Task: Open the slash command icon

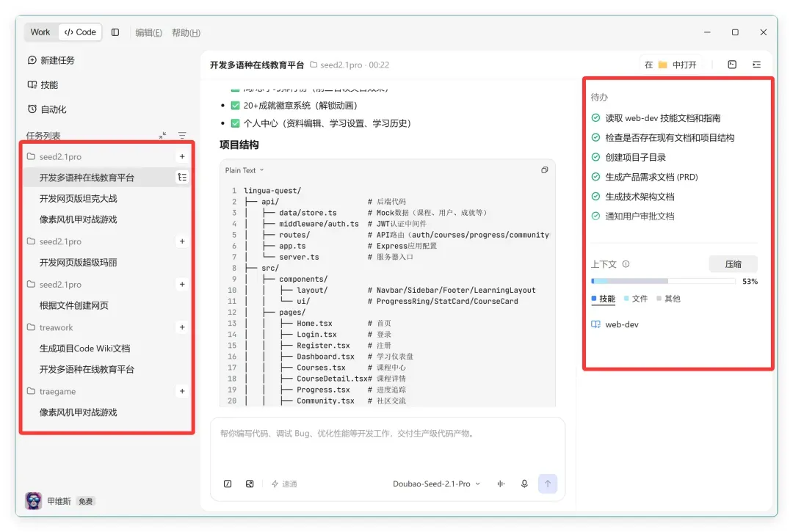Action: coord(228,484)
